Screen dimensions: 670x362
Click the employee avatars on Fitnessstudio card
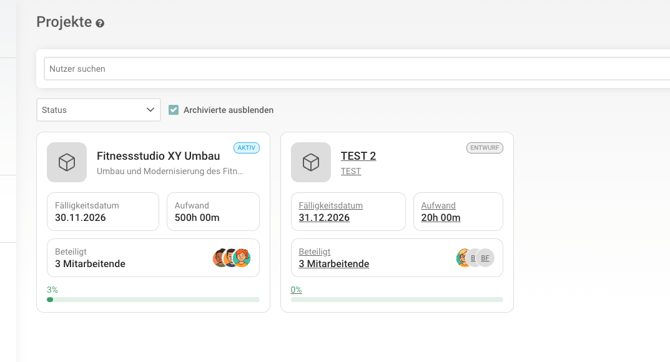[x=232, y=258]
